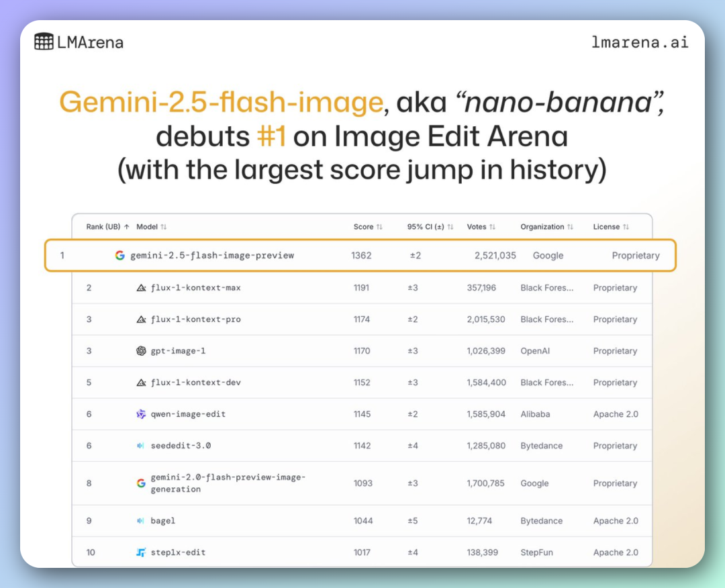Click the StepFun organization cell
The height and width of the screenshot is (588, 725).
(x=536, y=552)
